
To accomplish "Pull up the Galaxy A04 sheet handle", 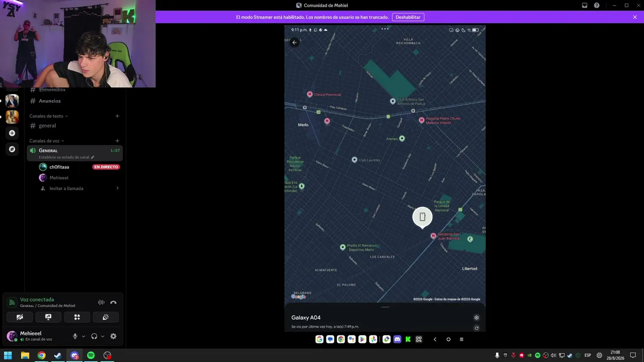I will pos(385,307).
